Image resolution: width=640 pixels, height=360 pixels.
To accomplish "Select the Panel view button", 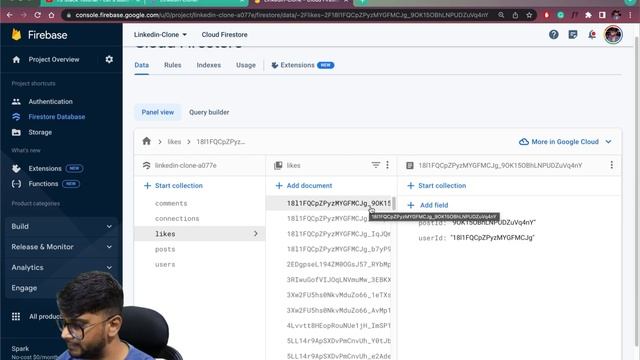I will [x=158, y=112].
